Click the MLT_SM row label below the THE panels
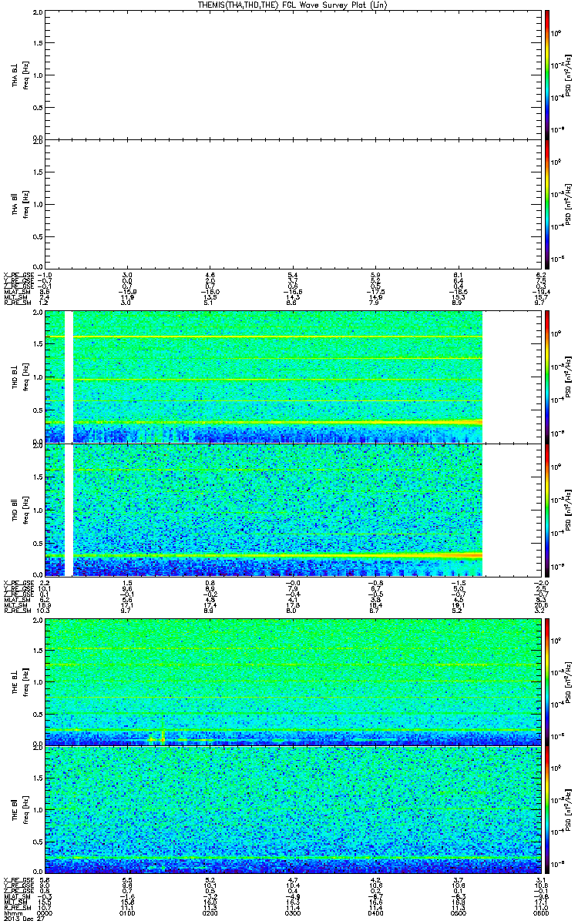Image resolution: width=578 pixels, height=924 pixels. pyautogui.click(x=15, y=902)
